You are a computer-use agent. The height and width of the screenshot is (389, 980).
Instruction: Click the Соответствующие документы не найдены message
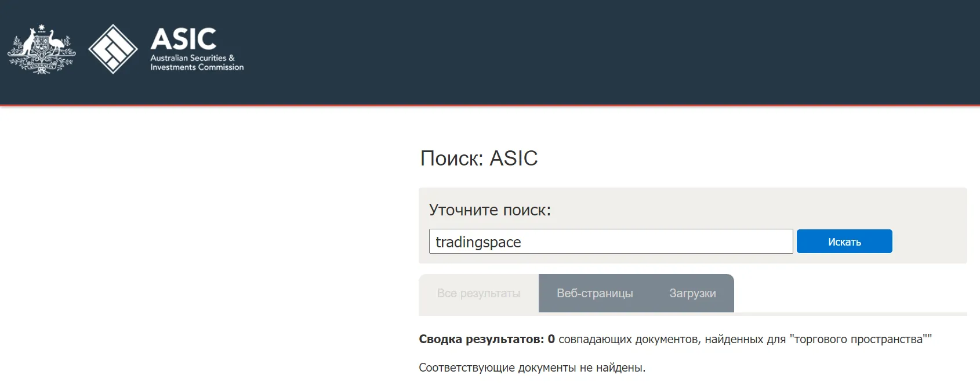click(532, 368)
